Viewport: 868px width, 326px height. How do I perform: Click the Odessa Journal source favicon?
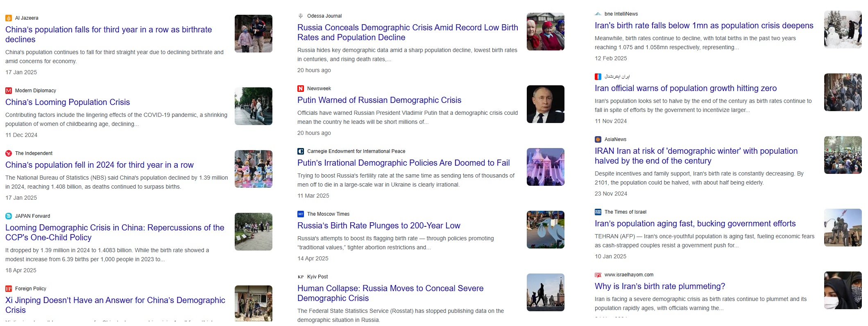301,16
